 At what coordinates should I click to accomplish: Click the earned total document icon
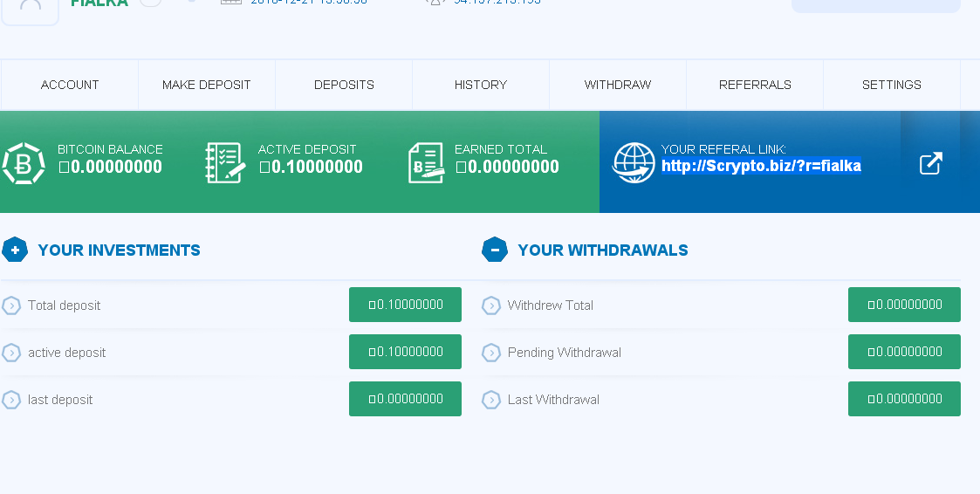427,163
